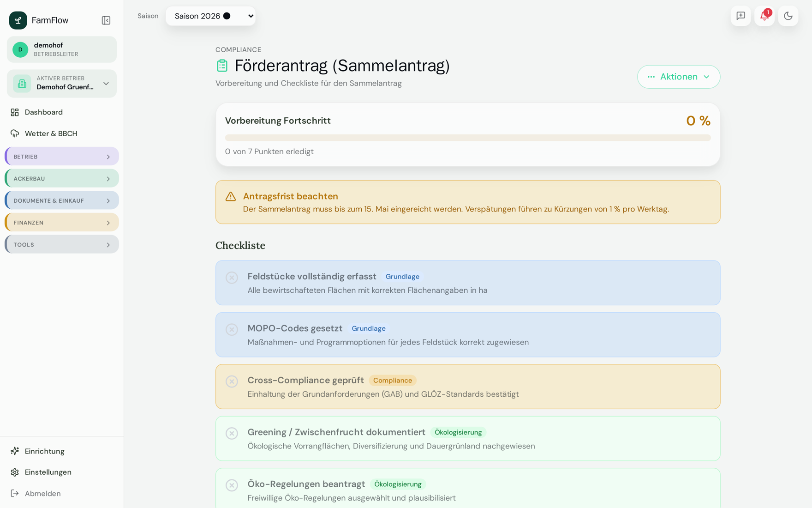Open the Saison 2026 dropdown
The image size is (812, 508).
211,16
